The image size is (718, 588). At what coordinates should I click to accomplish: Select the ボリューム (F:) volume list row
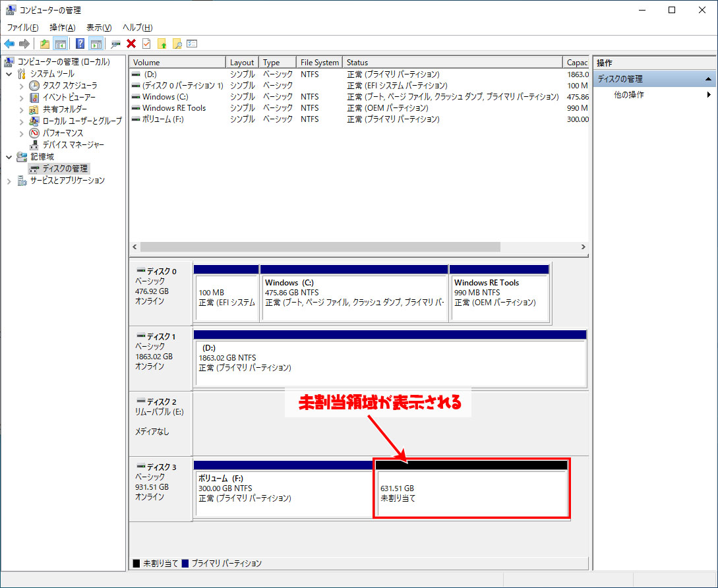(x=359, y=119)
